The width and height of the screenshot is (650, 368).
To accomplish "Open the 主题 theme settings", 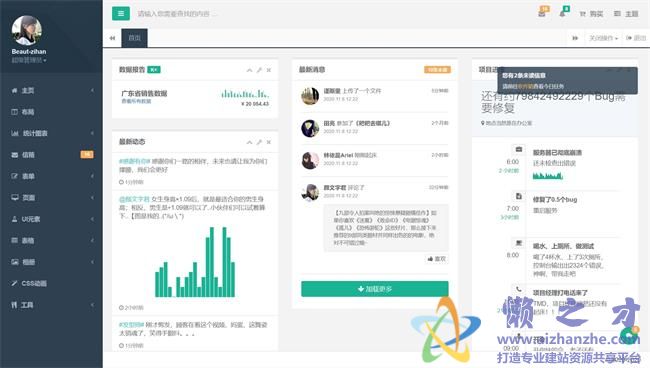I will click(x=626, y=14).
